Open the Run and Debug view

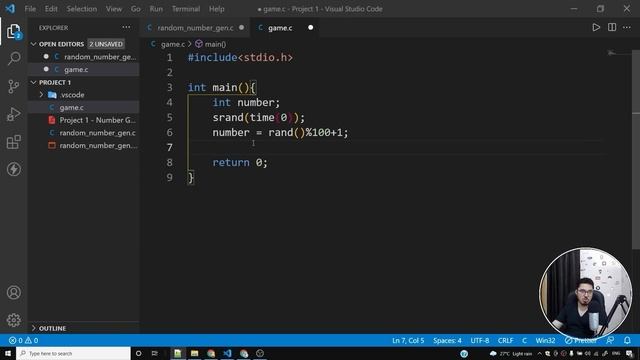click(x=13, y=114)
